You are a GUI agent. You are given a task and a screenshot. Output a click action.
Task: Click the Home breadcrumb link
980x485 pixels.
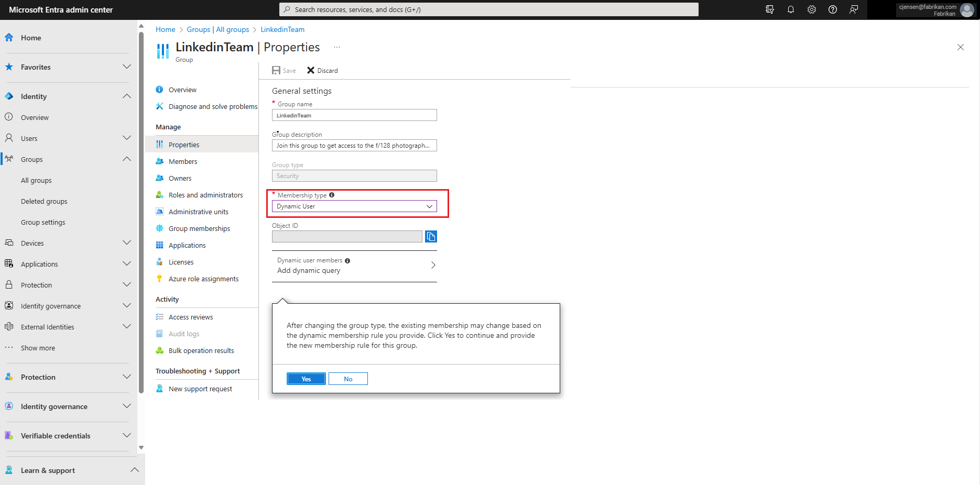166,29
